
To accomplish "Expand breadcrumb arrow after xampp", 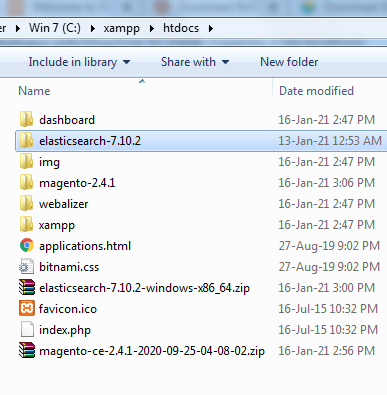I will coord(152,28).
